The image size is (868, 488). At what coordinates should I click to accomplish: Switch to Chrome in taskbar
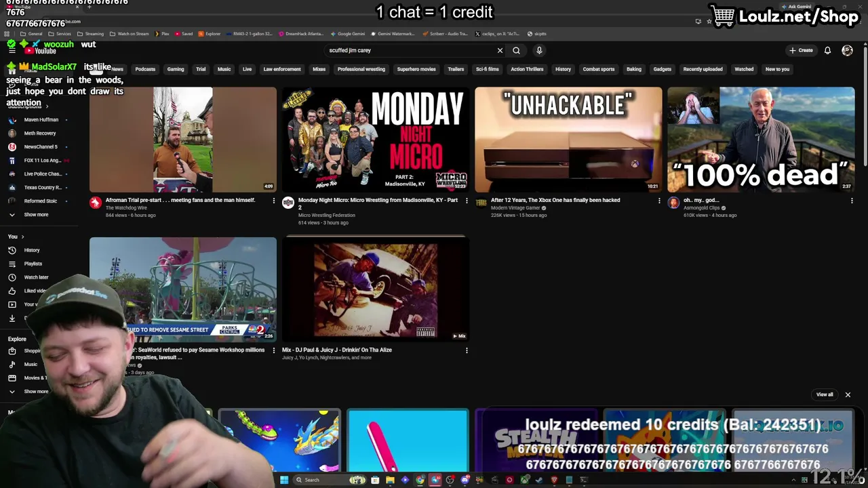click(x=420, y=480)
